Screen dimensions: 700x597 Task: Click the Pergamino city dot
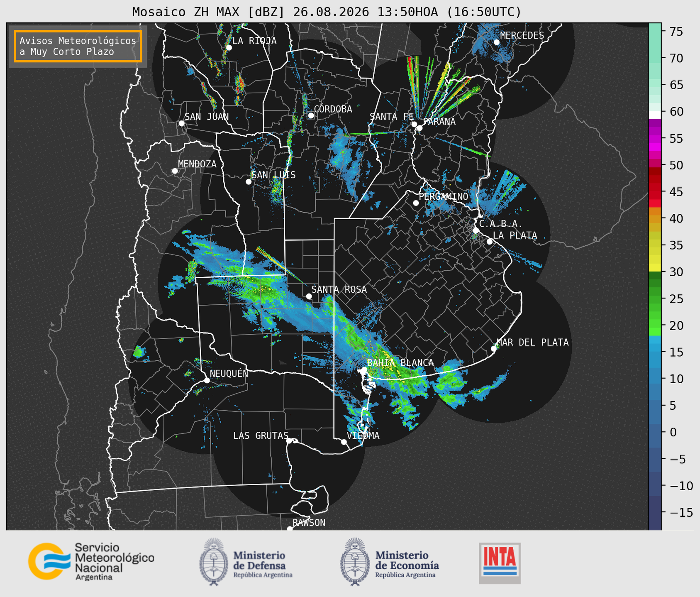point(416,203)
